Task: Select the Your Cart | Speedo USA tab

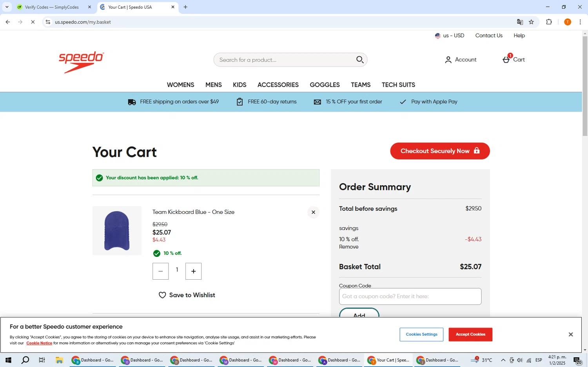Action: point(130,7)
